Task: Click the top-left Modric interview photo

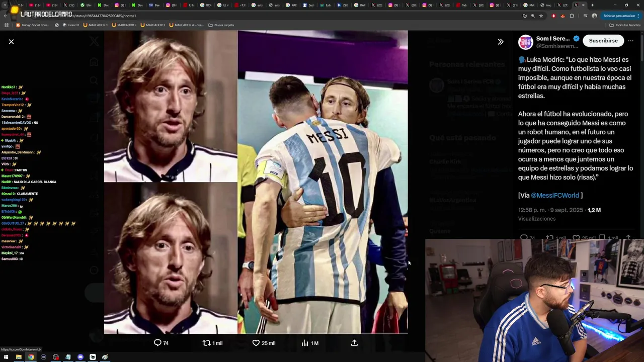Action: (171, 106)
